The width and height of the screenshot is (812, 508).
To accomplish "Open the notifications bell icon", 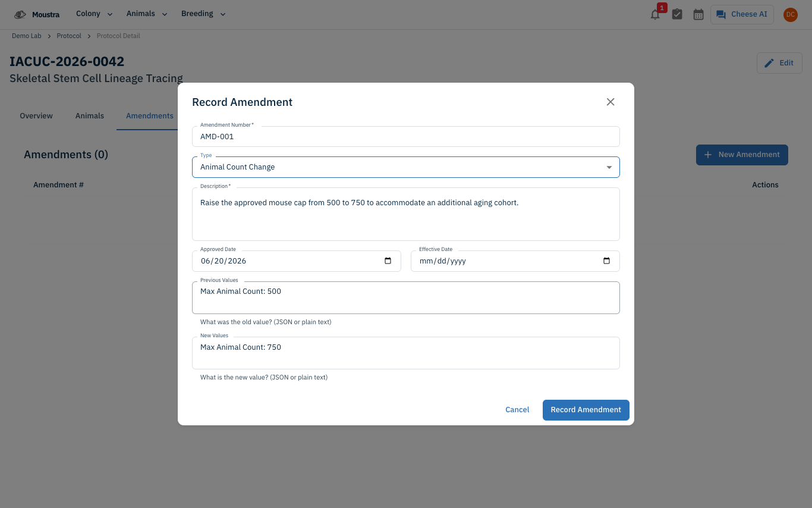I will pos(655,15).
